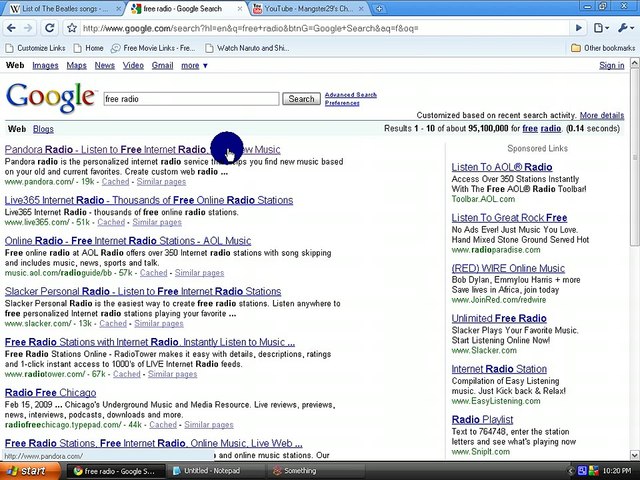640x480 pixels.
Task: Click the Sign in link
Action: pos(611,65)
